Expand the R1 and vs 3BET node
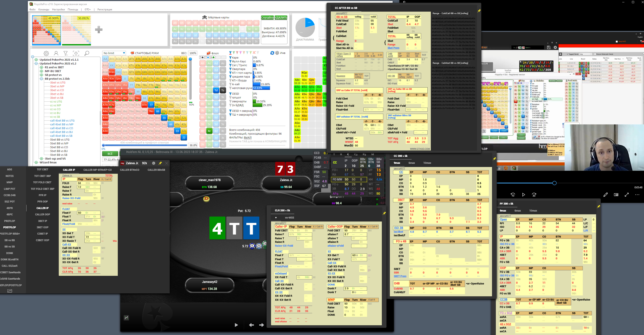This screenshot has height=335, width=644. [x=42, y=67]
